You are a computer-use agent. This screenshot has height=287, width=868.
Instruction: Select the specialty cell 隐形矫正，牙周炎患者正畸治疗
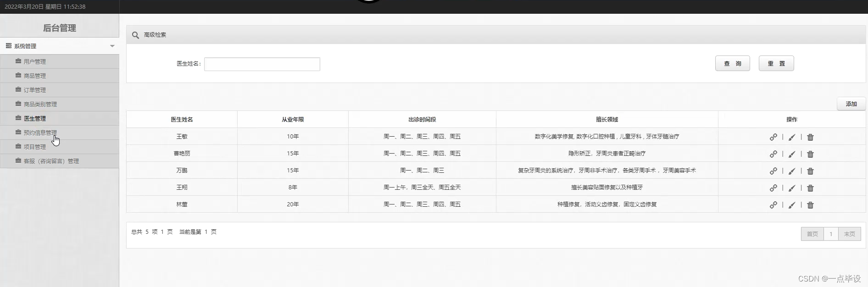point(607,154)
